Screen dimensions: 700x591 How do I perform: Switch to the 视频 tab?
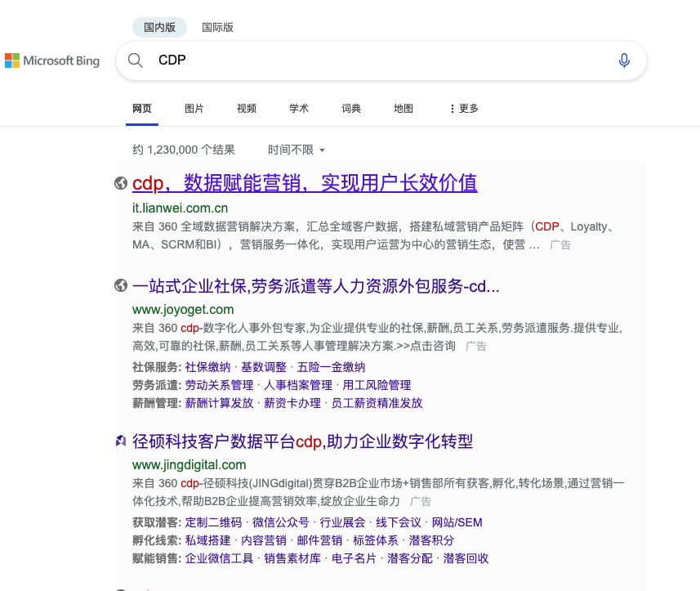[x=247, y=109]
